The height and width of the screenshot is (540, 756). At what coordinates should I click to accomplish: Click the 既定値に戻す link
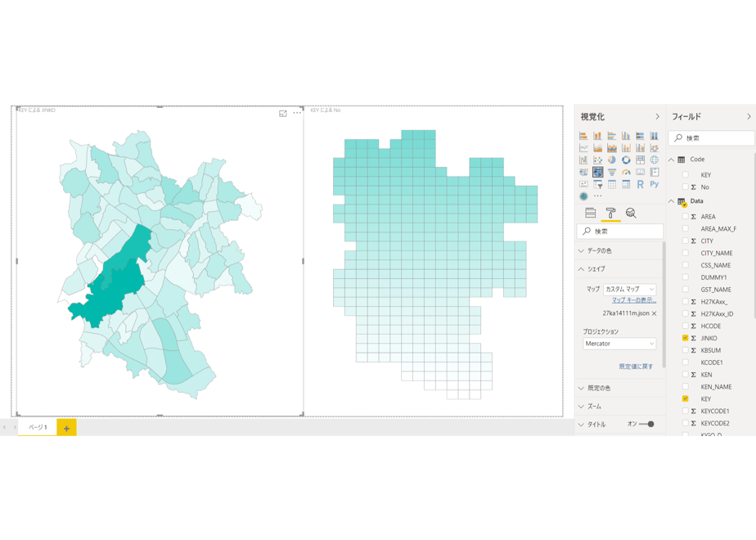click(x=636, y=367)
